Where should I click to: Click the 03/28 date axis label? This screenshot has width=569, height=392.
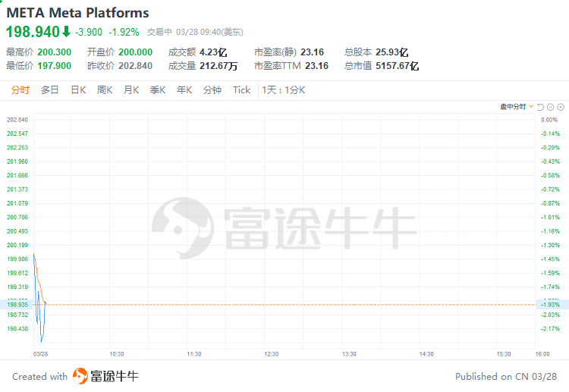click(41, 354)
